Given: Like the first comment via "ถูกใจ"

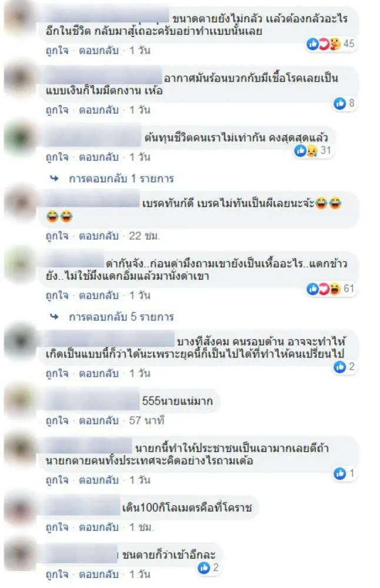Looking at the screenshot, I should point(57,50).
